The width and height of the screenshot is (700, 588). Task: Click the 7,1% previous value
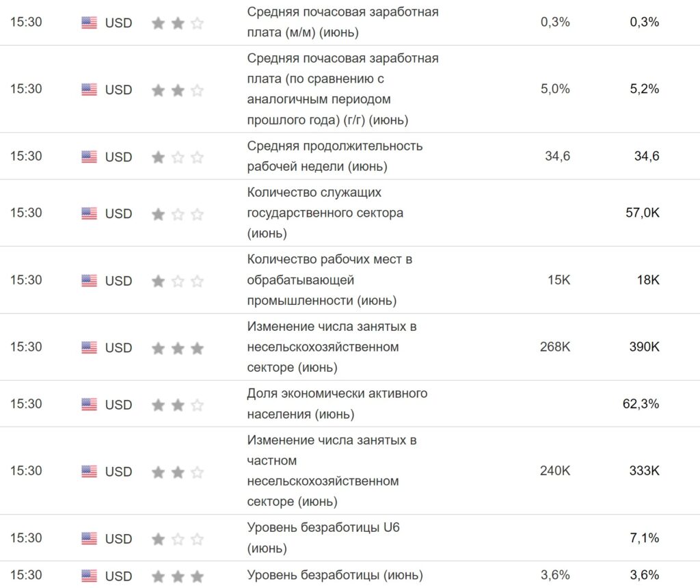point(645,538)
